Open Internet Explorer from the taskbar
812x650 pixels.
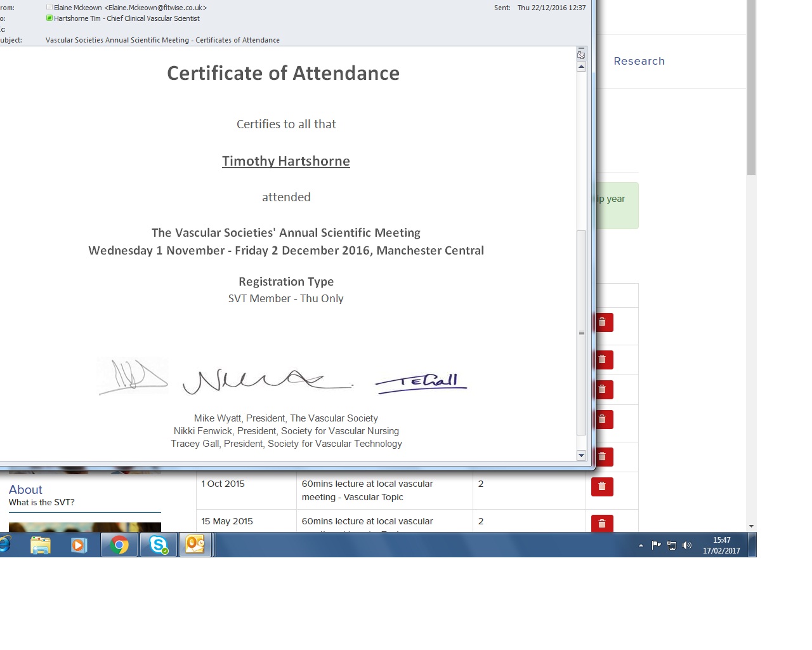pos(5,545)
